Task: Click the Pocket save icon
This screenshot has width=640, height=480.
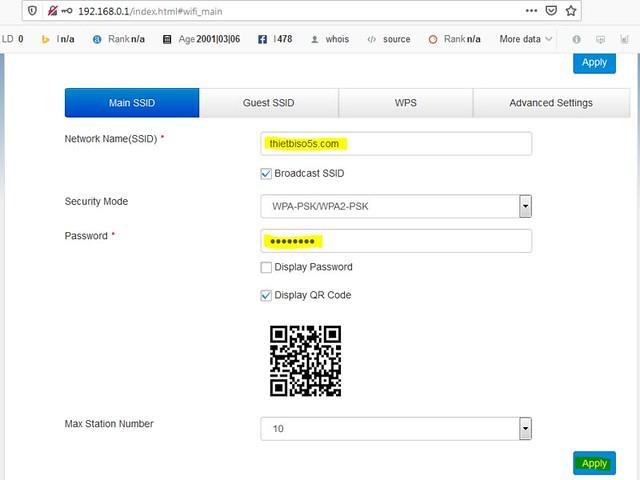Action: tap(551, 11)
